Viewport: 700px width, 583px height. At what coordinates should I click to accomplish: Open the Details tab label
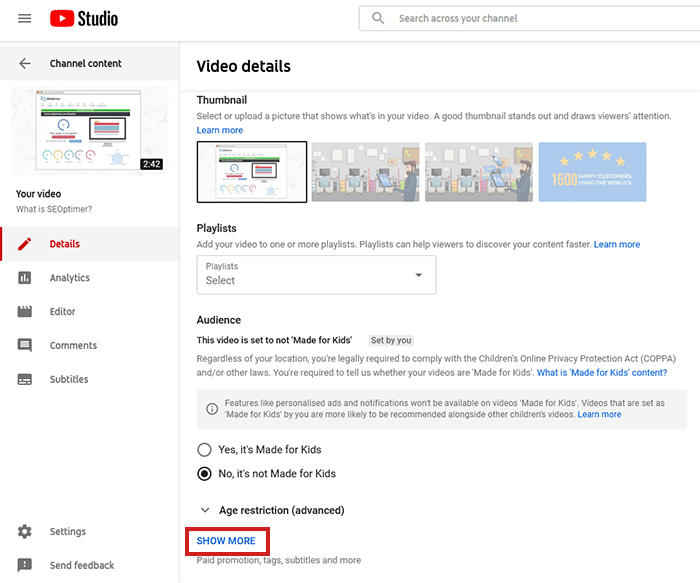click(x=65, y=244)
